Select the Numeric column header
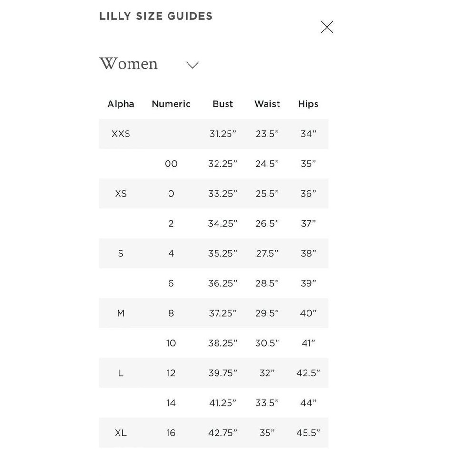 (171, 104)
